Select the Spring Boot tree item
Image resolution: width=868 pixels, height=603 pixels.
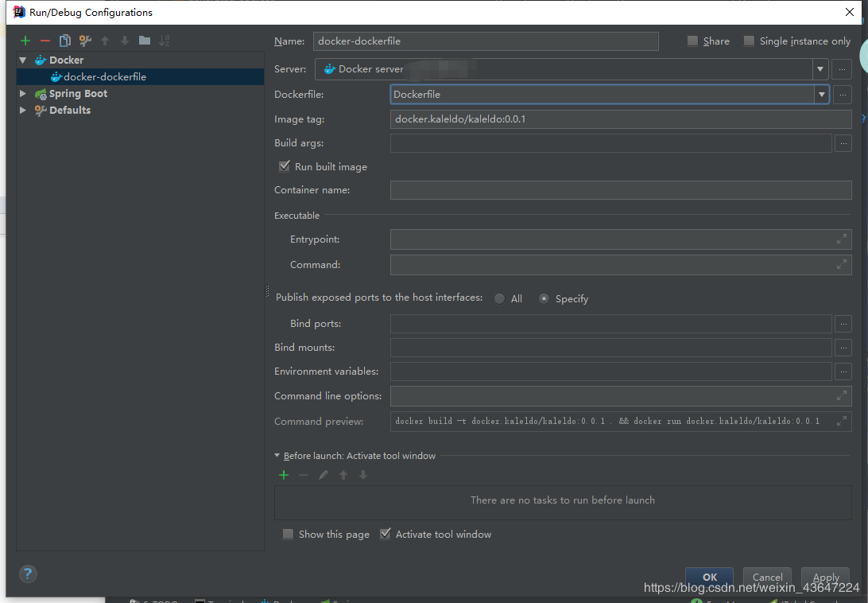(78, 94)
